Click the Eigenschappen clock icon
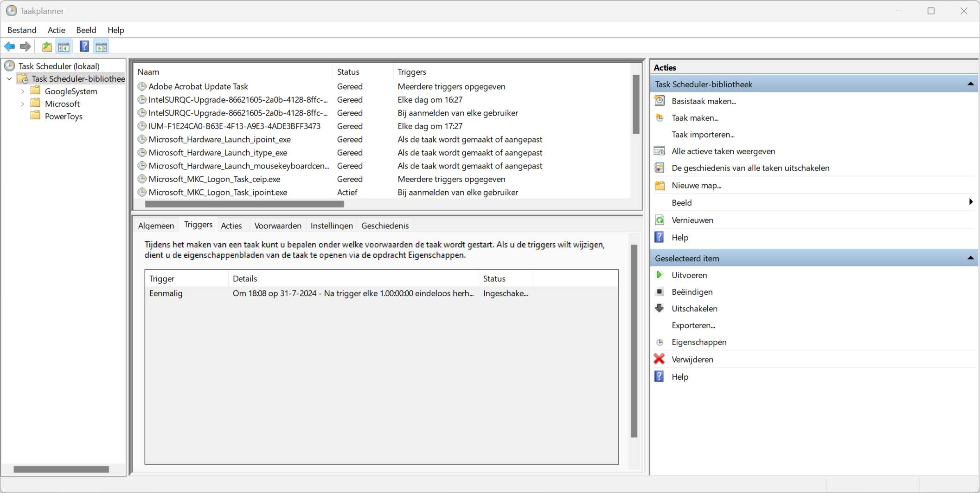Screen dimensions: 980x493 tap(659, 342)
